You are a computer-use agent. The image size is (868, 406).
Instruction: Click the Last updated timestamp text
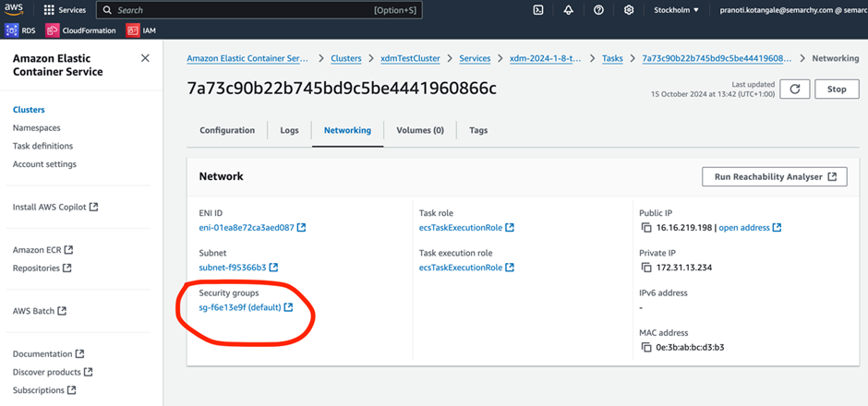click(713, 90)
